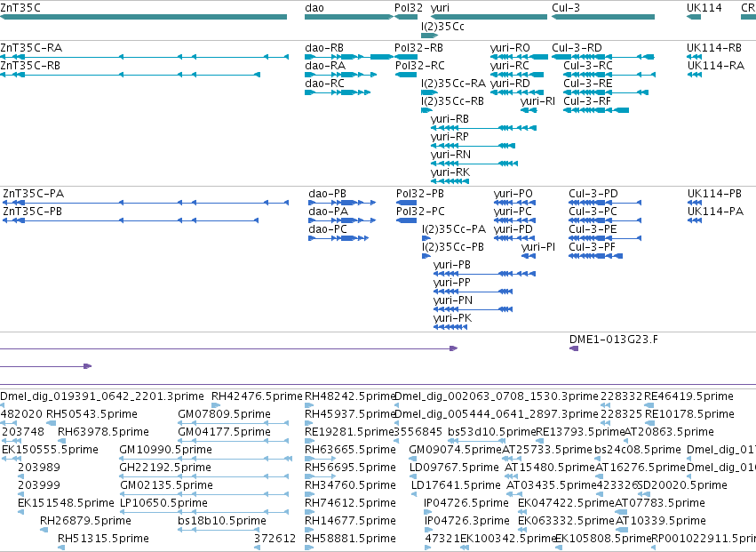Click EST label LP10650.5prime
Image resolution: width=756 pixels, height=552 pixels.
point(163,503)
